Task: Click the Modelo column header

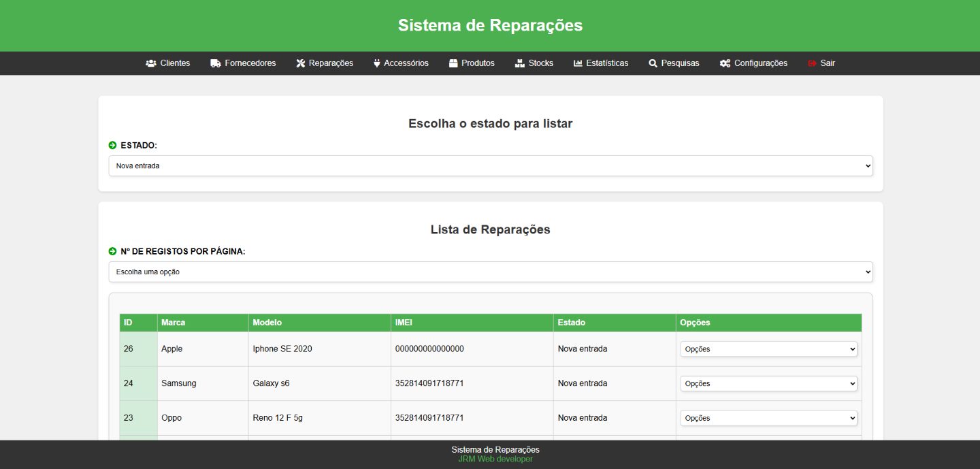Action: pos(320,323)
